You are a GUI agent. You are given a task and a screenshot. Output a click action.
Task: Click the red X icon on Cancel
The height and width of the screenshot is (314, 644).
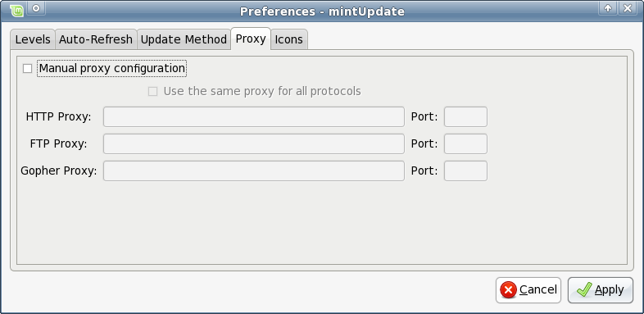[x=508, y=290]
